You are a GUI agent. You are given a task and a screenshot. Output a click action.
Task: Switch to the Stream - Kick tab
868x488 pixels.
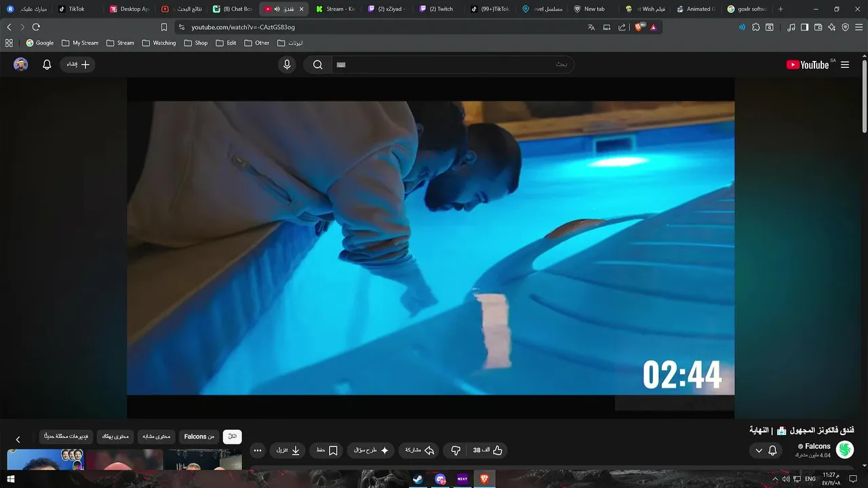point(336,9)
